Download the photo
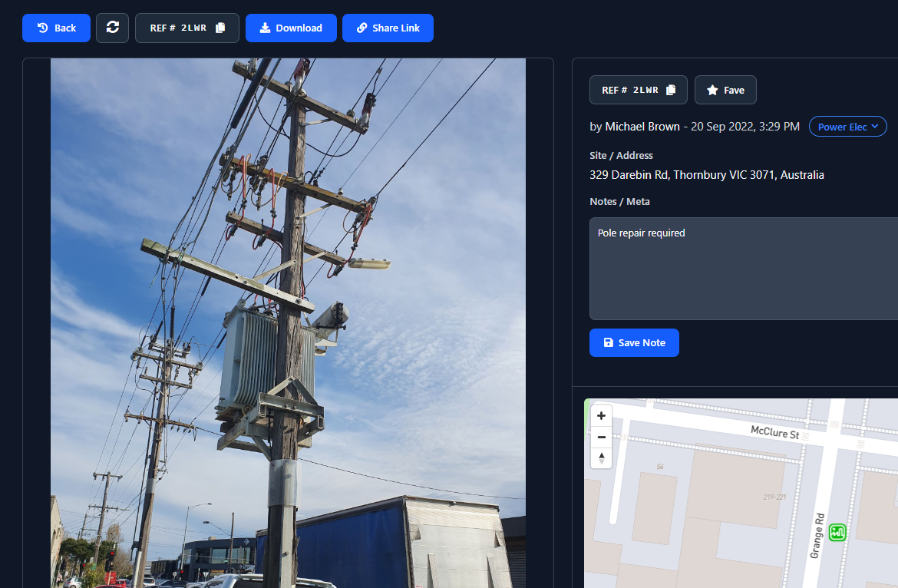 pyautogui.click(x=291, y=28)
